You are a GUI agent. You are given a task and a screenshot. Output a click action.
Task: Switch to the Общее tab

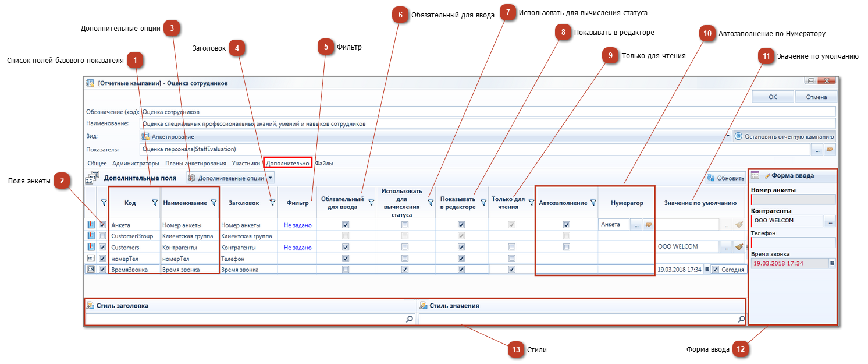(97, 164)
